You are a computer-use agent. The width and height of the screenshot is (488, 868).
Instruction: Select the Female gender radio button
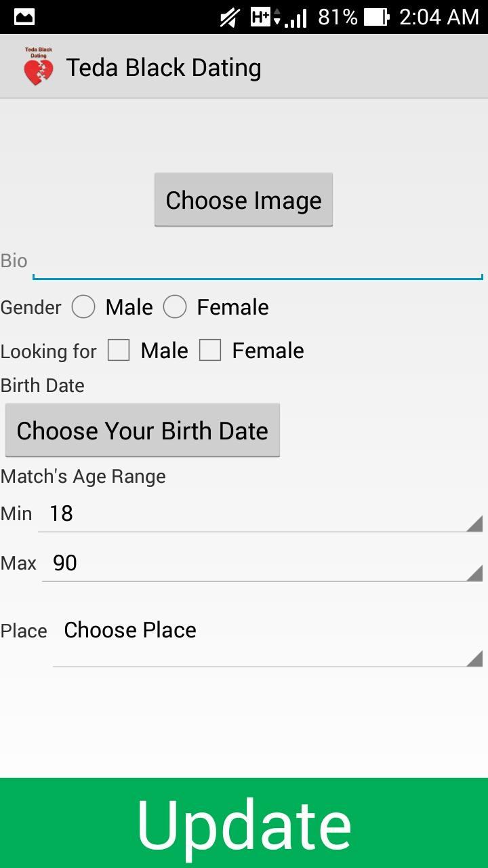point(175,307)
